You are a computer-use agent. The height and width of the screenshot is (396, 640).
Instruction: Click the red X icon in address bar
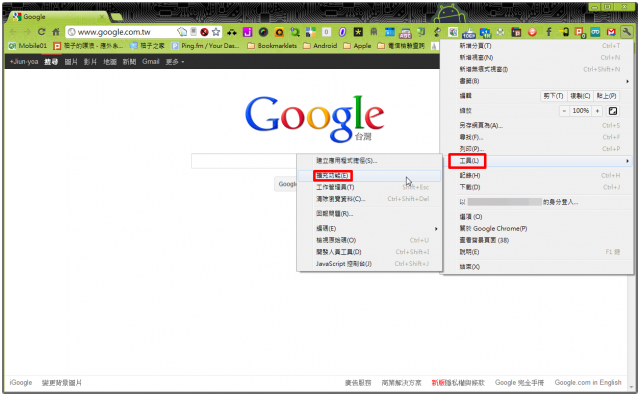[204, 32]
